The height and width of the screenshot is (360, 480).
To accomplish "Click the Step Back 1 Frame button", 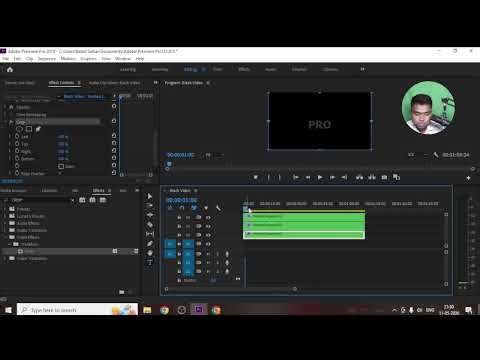I will [308, 177].
